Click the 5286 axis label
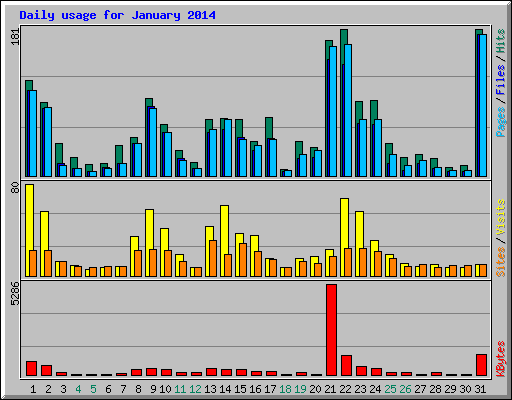This screenshot has height=400, width=512. coord(15,294)
